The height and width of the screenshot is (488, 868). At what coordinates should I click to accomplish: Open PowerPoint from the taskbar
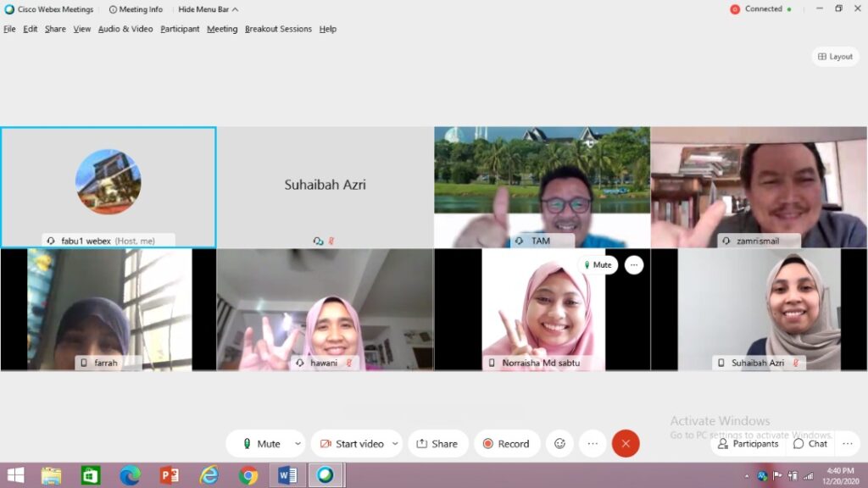pos(170,475)
